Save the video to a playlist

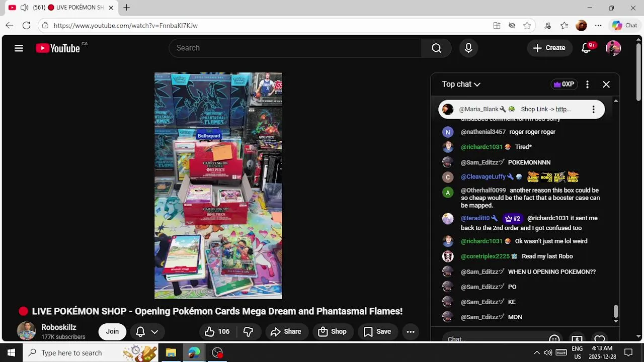377,331
